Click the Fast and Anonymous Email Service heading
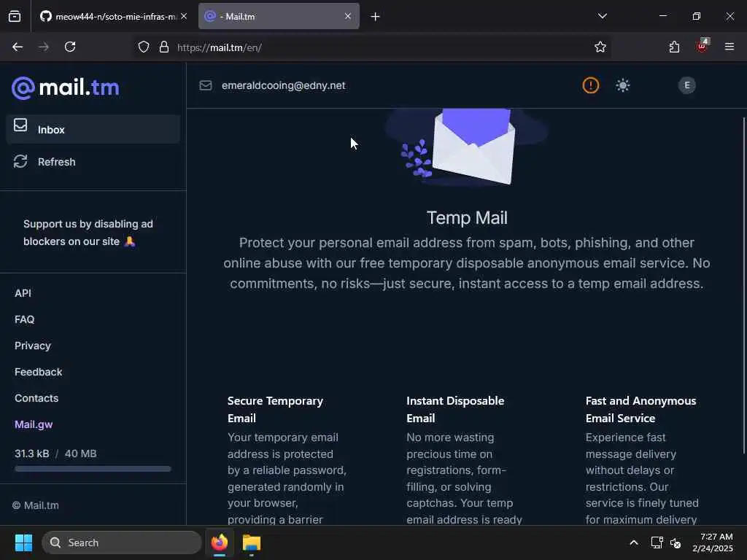Viewport: 747px width, 560px height. (x=640, y=410)
